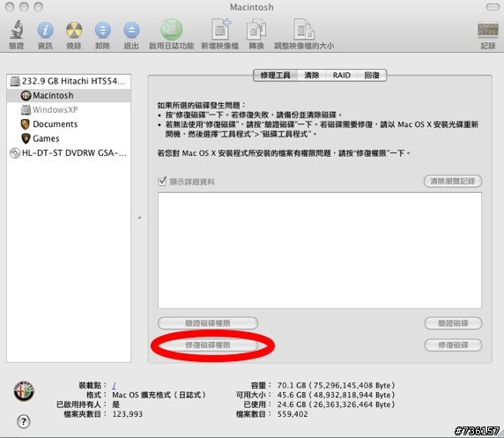This screenshot has width=504, height=438.
Task: Click the Unmount toolbar icon
Action: coord(103,30)
